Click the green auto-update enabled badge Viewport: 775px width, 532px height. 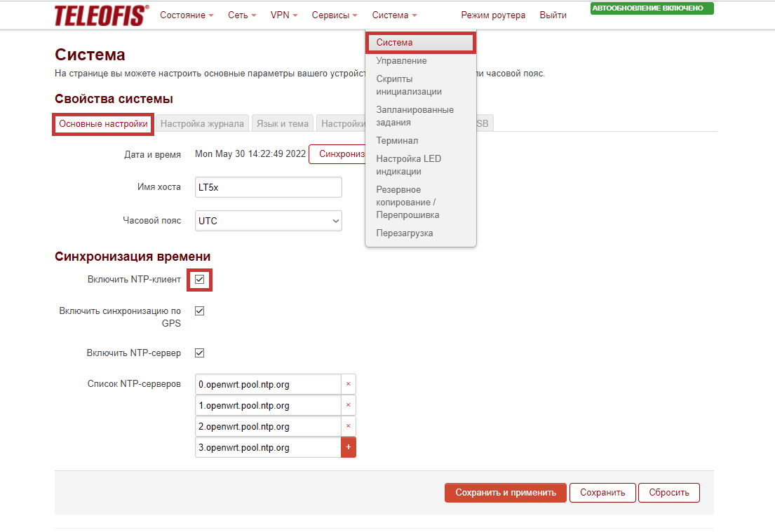pyautogui.click(x=652, y=8)
